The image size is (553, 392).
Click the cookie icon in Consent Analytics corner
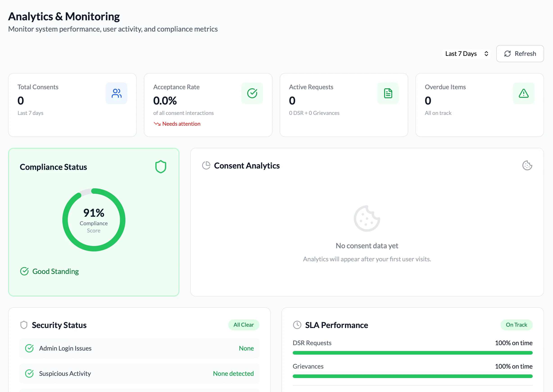point(527,165)
